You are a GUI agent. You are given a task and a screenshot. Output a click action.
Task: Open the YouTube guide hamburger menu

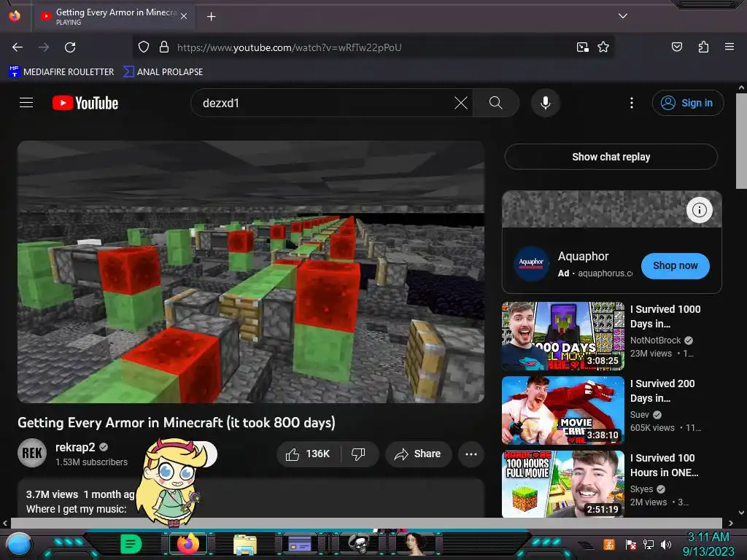click(26, 102)
